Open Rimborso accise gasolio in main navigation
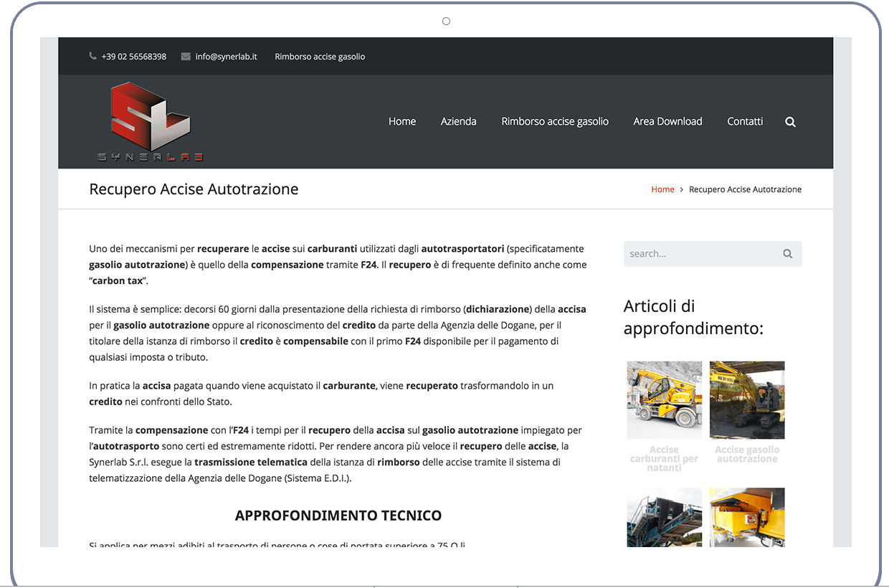The height and width of the screenshot is (588, 889). (554, 121)
